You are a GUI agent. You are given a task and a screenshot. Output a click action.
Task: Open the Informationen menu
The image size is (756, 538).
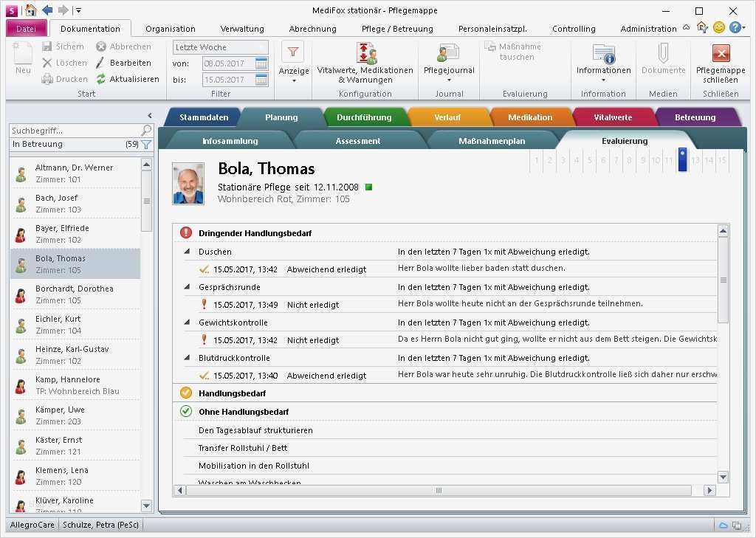604,62
